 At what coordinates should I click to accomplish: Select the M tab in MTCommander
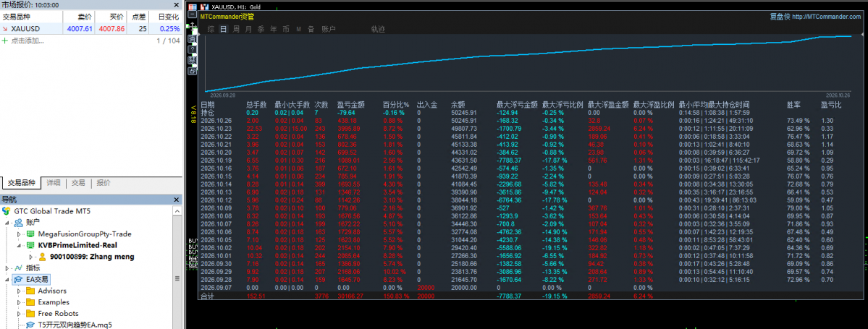point(299,30)
